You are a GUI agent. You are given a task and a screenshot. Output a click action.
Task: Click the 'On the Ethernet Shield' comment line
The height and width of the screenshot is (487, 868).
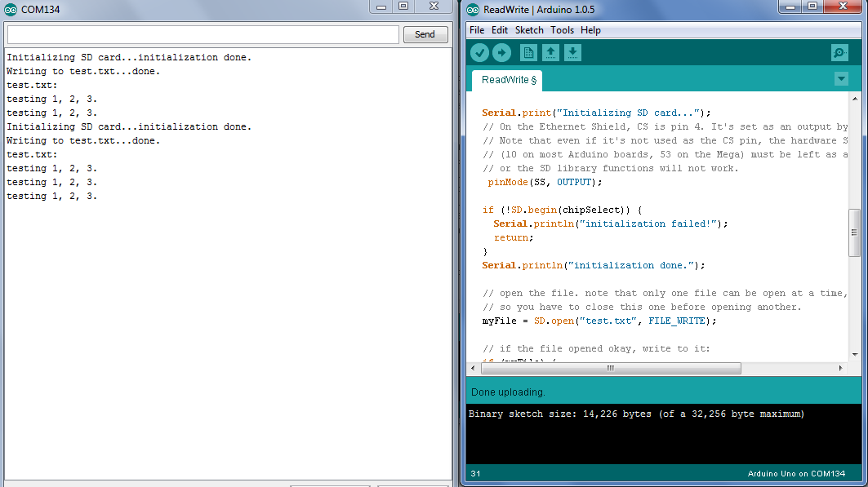[x=665, y=126]
